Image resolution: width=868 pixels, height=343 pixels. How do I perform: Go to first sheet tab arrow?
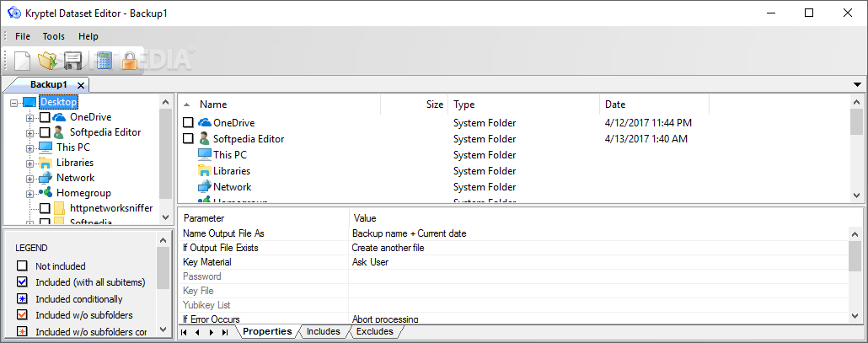[185, 333]
